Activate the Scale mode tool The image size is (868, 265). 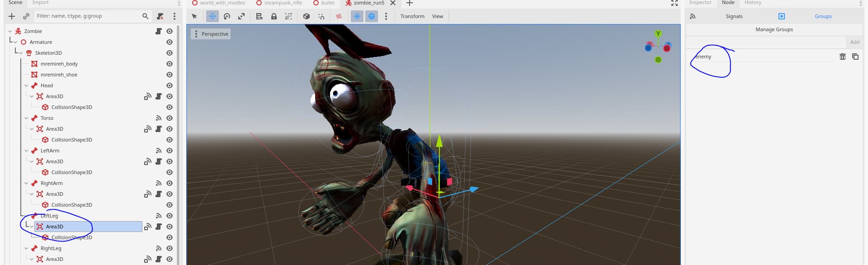pos(241,16)
